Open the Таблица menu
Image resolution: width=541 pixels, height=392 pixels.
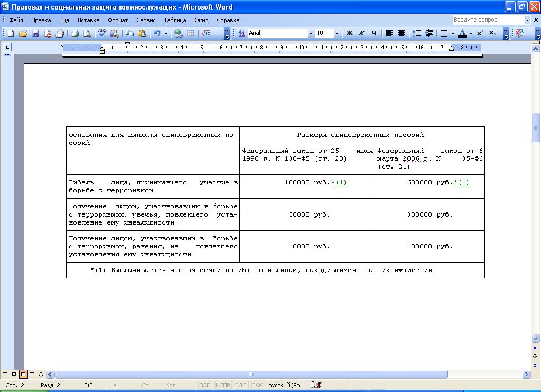click(x=175, y=20)
